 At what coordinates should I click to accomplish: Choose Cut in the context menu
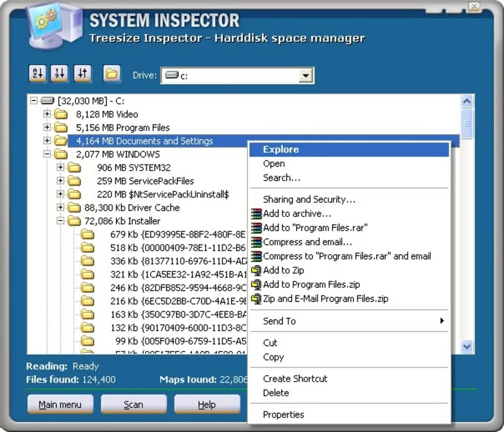[x=349, y=343]
